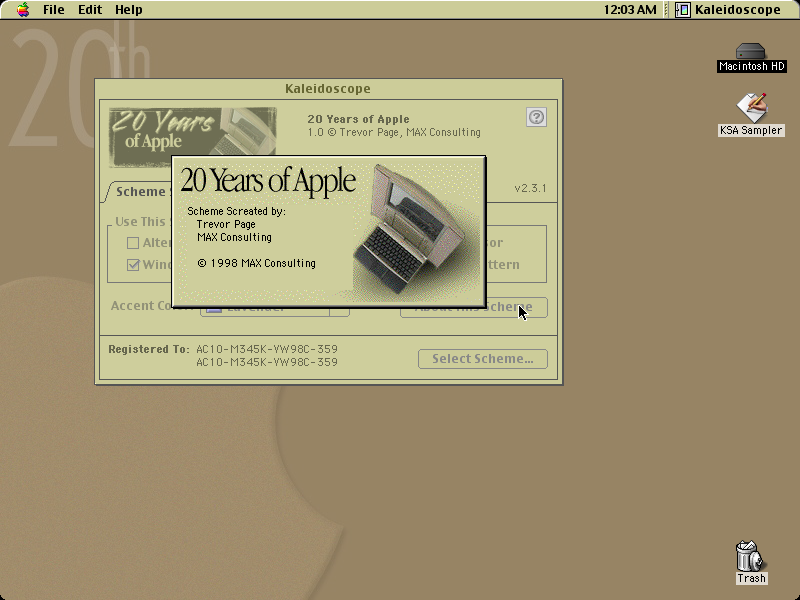Image resolution: width=800 pixels, height=600 pixels.
Task: Open the Accent Color dropdown arrow
Action: coord(340,311)
